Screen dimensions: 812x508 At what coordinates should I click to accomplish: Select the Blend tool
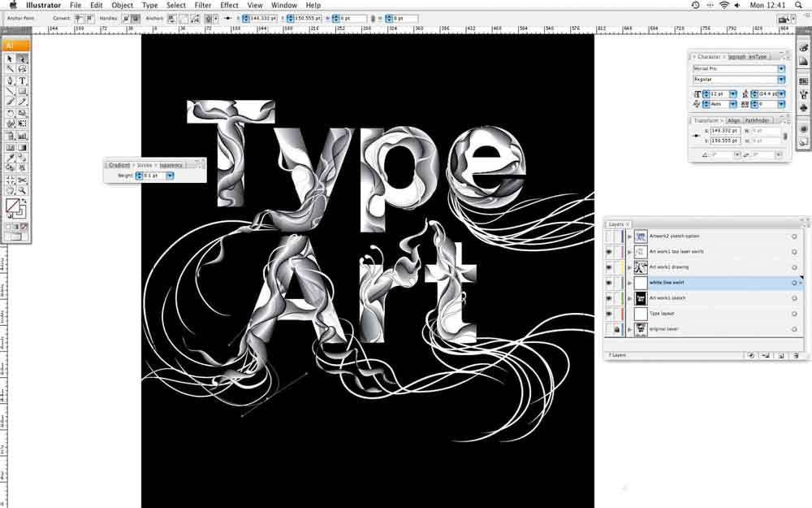(x=22, y=158)
